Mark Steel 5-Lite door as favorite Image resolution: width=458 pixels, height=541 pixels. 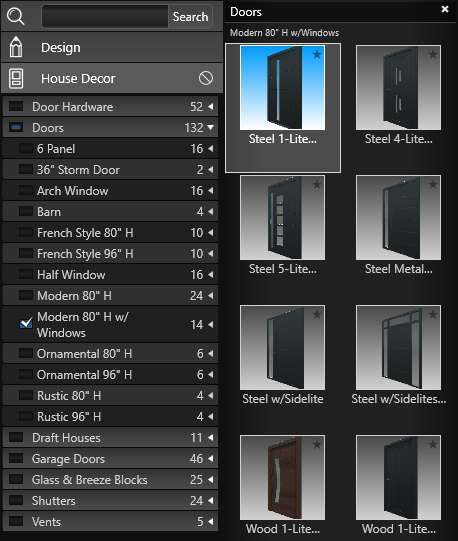click(316, 185)
